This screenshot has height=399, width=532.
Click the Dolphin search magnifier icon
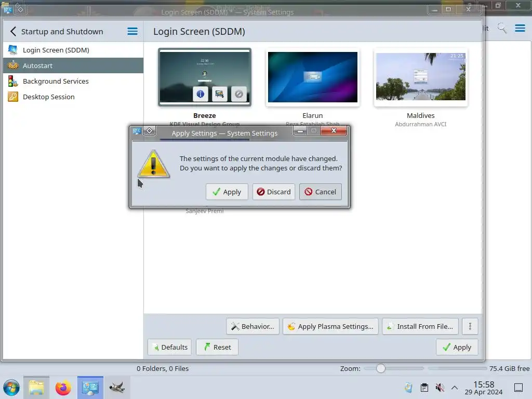[x=502, y=28]
